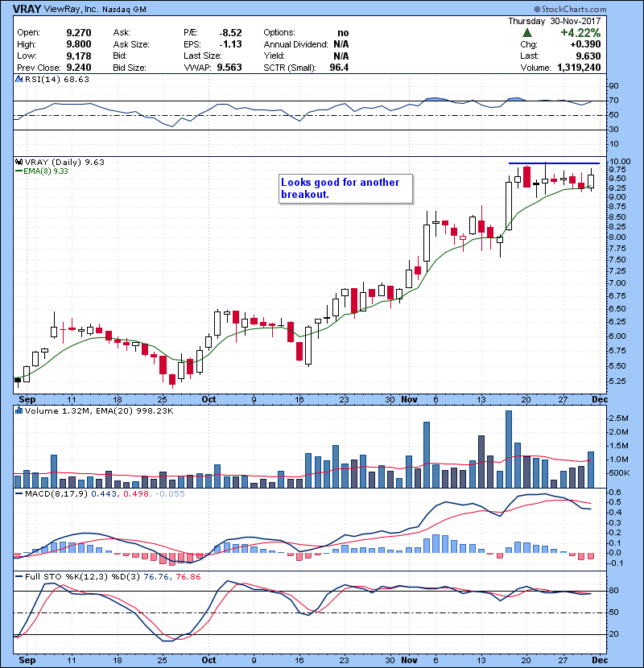
Task: Click the 500K volume axis label
Action: 619,473
